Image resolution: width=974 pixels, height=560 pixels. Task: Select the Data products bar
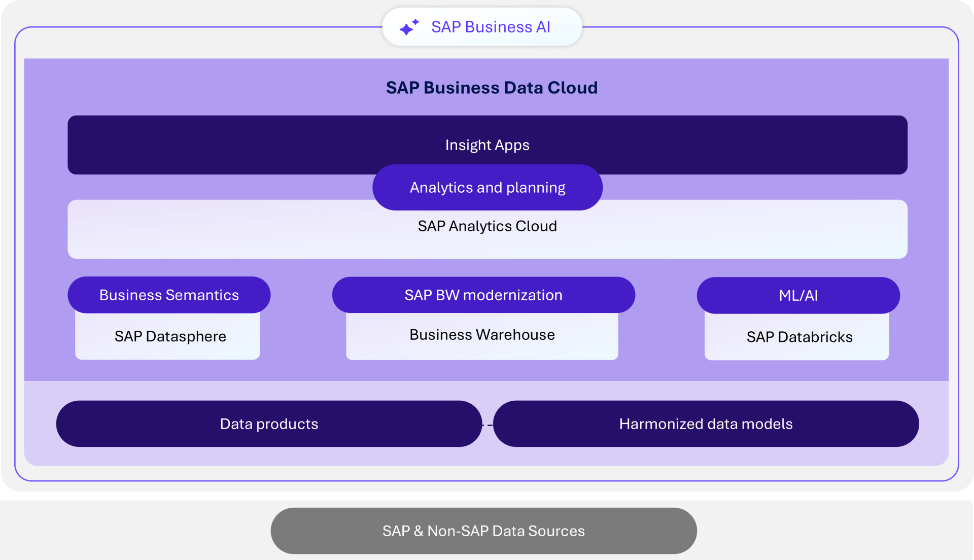pos(269,424)
